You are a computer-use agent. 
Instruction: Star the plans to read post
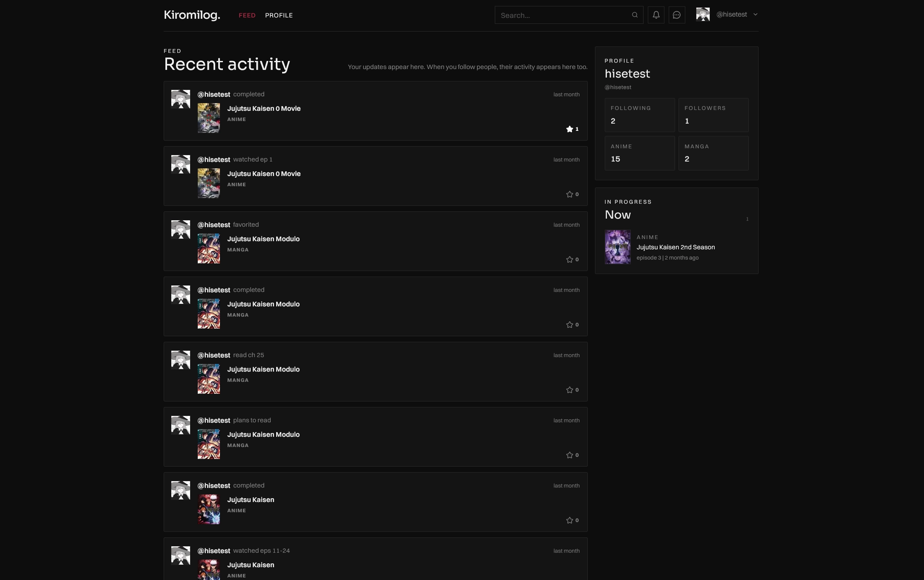tap(572, 455)
